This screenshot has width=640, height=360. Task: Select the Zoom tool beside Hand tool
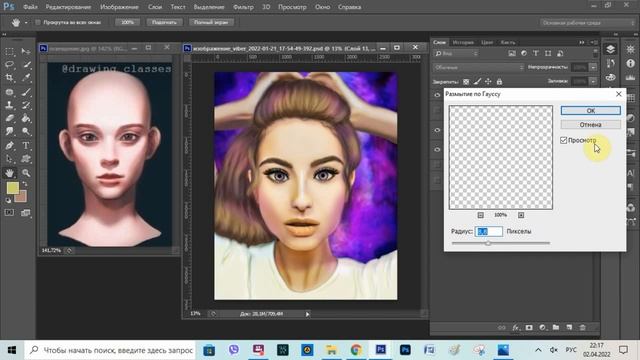tap(26, 173)
